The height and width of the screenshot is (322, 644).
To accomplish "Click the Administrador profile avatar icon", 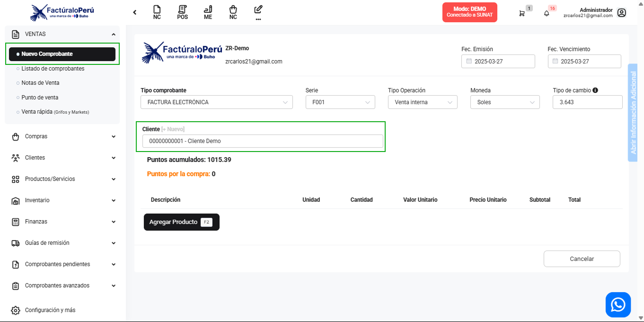I will (x=621, y=13).
